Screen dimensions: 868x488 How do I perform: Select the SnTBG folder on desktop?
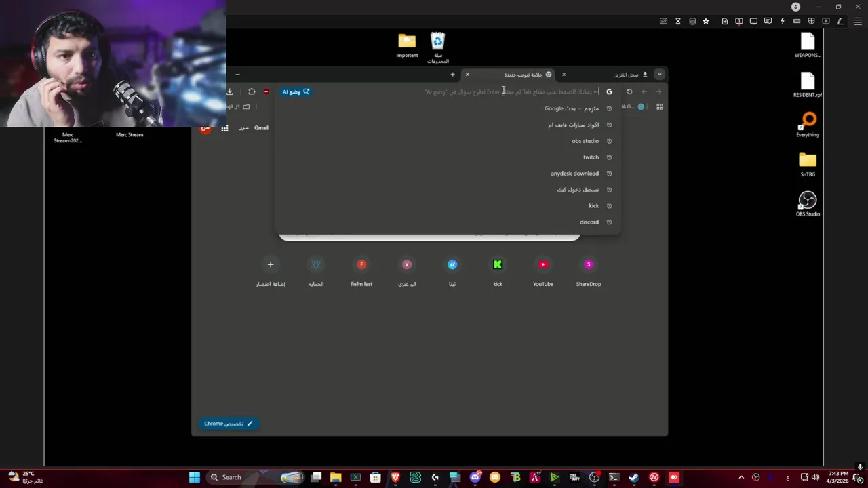coord(808,164)
